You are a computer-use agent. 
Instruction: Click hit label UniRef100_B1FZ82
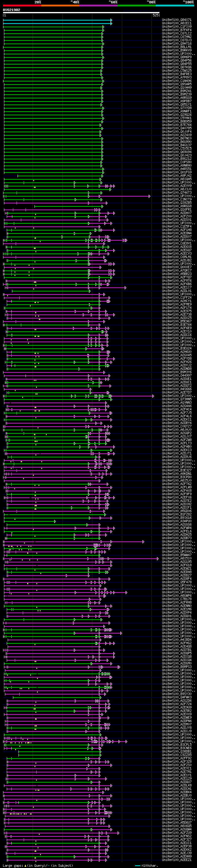pos(177,514)
